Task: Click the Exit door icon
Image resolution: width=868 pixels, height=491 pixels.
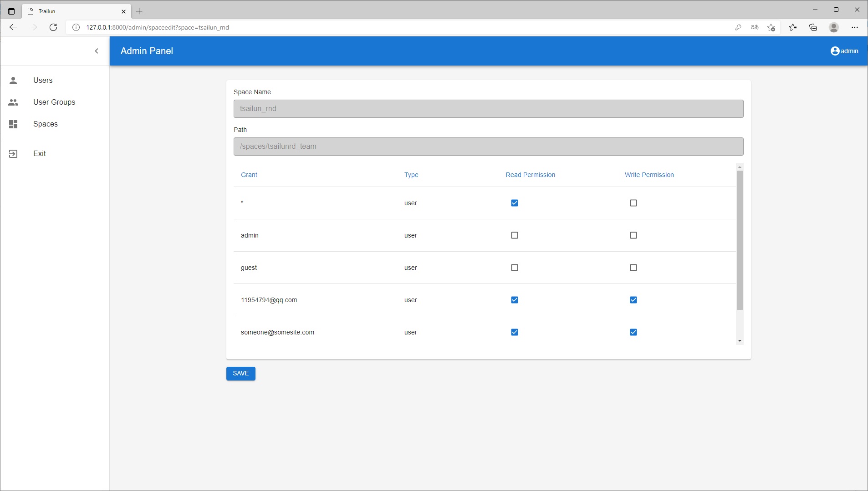Action: (13, 154)
